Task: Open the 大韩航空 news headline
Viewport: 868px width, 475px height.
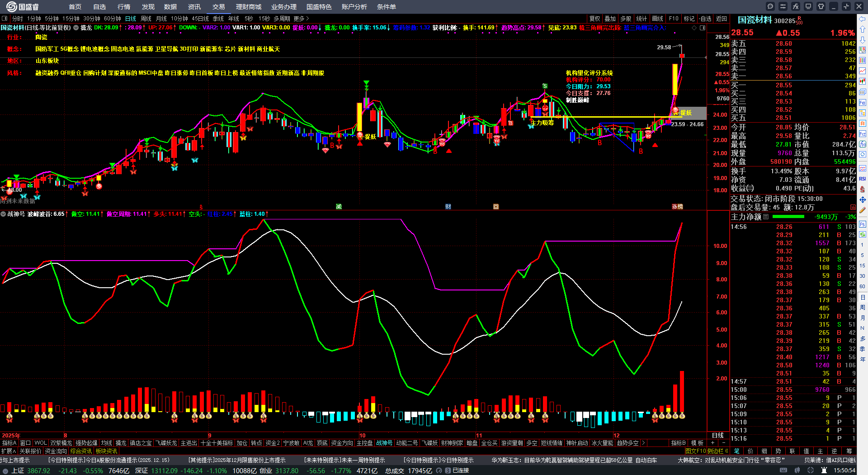Action: point(731,460)
